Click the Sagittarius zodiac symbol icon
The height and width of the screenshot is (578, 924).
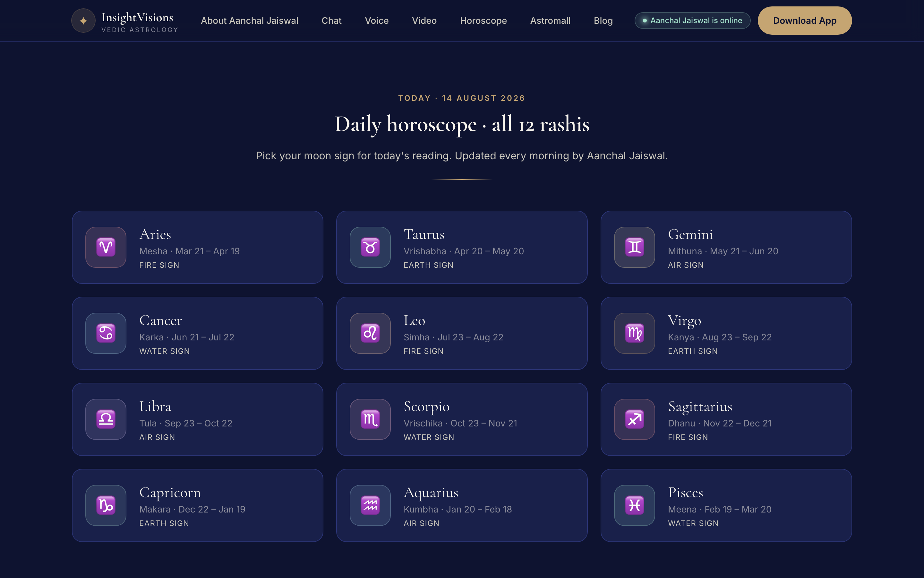tap(634, 419)
